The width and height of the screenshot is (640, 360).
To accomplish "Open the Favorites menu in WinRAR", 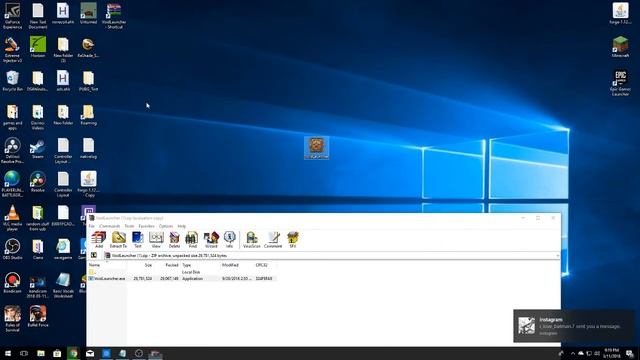I will click(147, 226).
